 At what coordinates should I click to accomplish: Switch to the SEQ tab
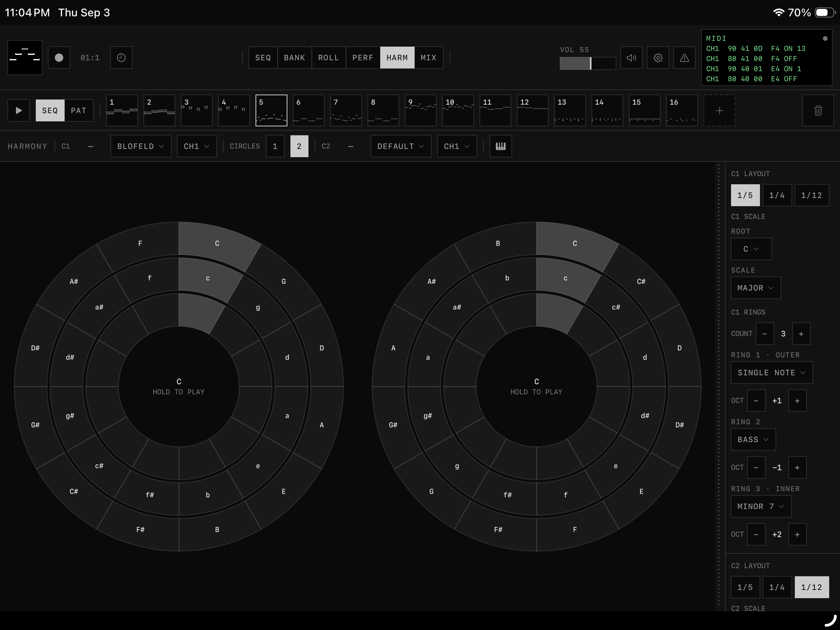(x=263, y=58)
